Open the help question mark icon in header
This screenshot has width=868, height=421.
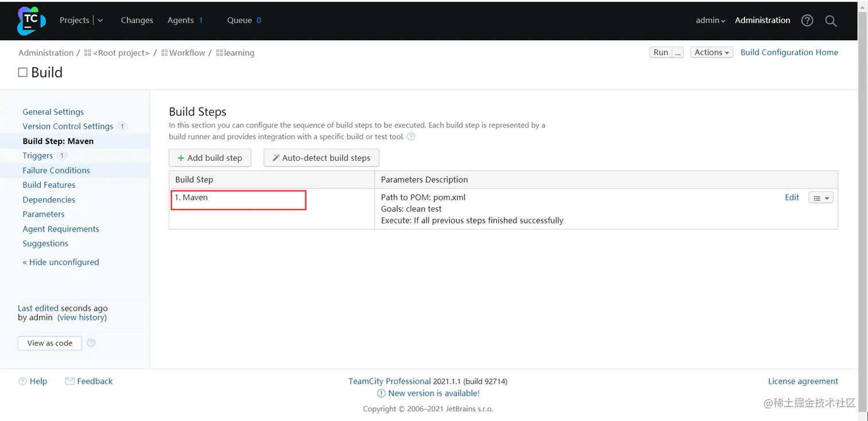pyautogui.click(x=807, y=21)
